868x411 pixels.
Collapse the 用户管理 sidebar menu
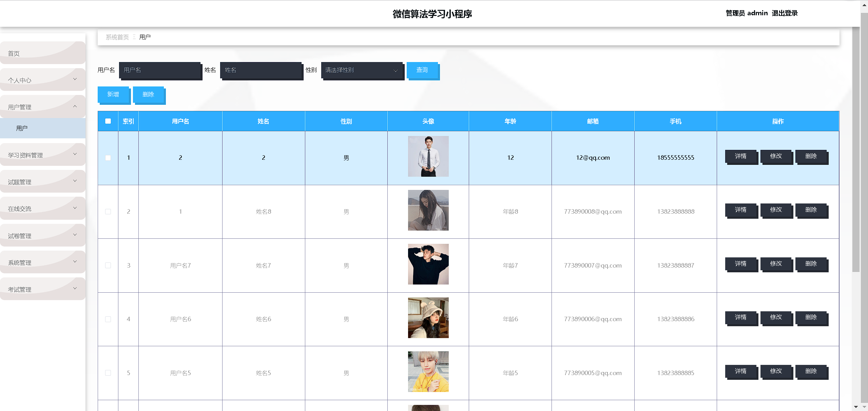43,106
